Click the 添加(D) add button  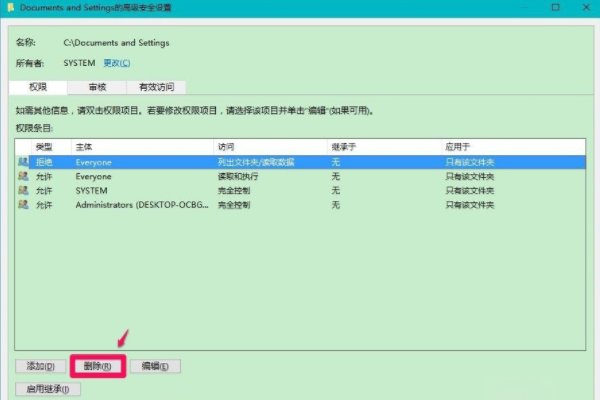click(41, 366)
